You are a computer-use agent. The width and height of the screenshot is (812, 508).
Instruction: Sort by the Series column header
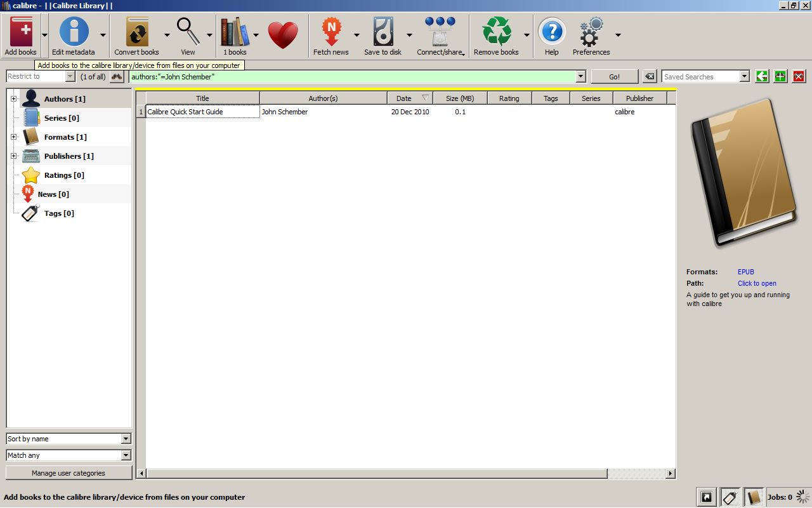click(591, 98)
